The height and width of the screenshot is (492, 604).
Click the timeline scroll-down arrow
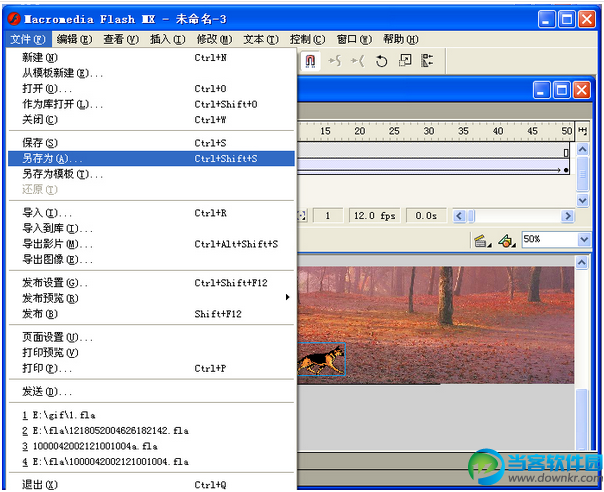[x=582, y=200]
